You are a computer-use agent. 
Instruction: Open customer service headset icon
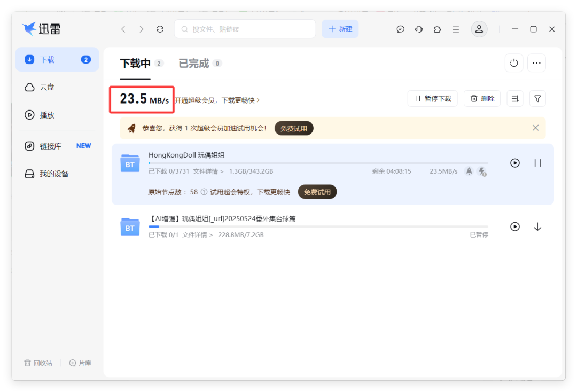click(419, 29)
